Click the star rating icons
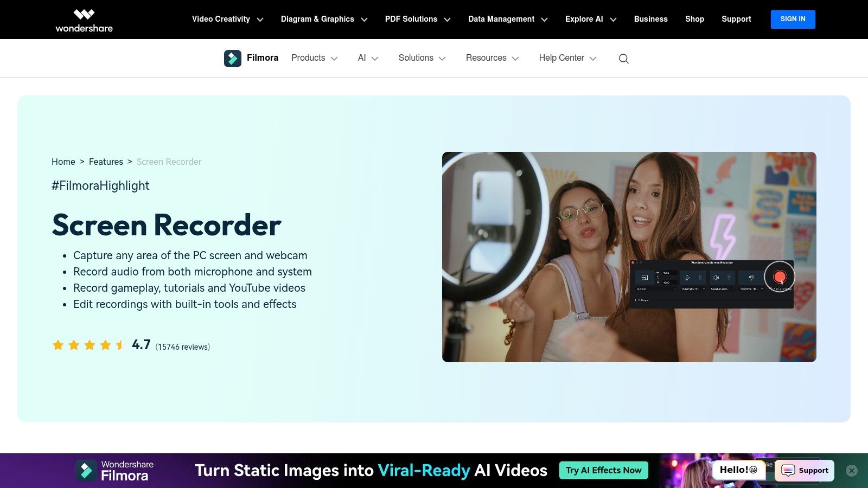Screen dimensions: 868x488 [89, 345]
